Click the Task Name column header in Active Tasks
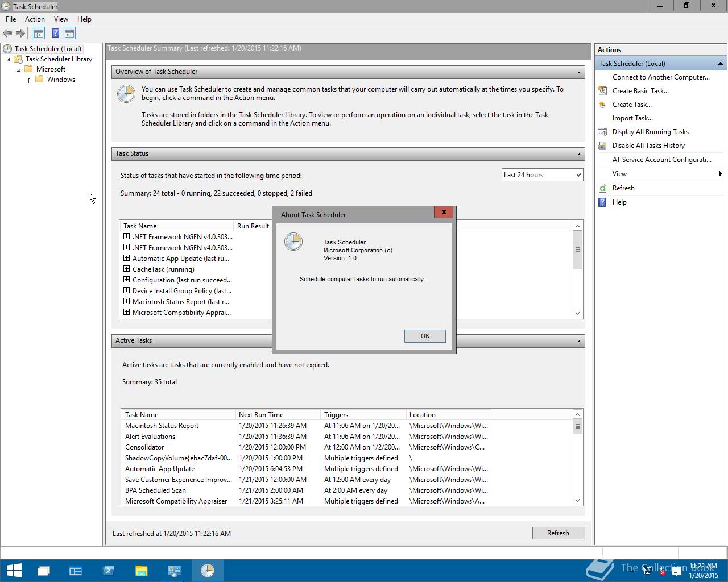This screenshot has height=582, width=728. [x=179, y=415]
